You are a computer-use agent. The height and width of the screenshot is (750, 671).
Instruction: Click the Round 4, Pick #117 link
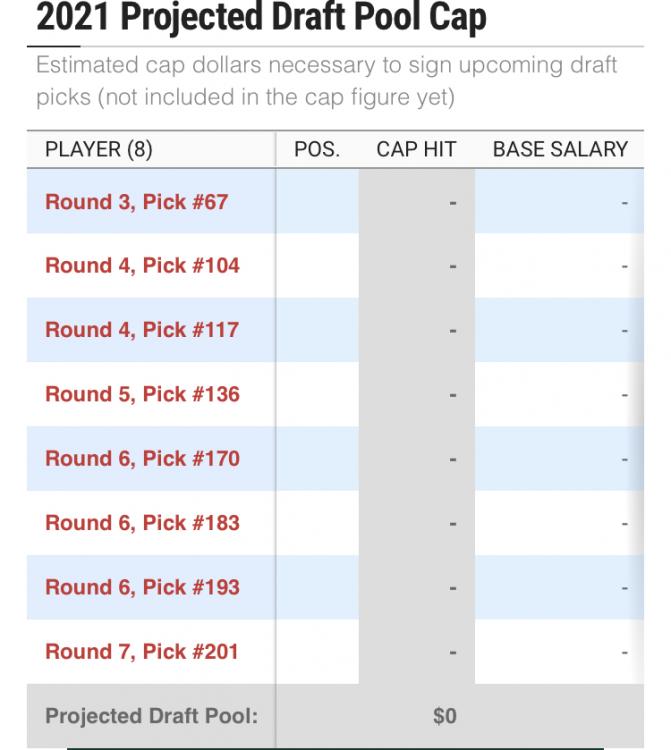tap(142, 330)
